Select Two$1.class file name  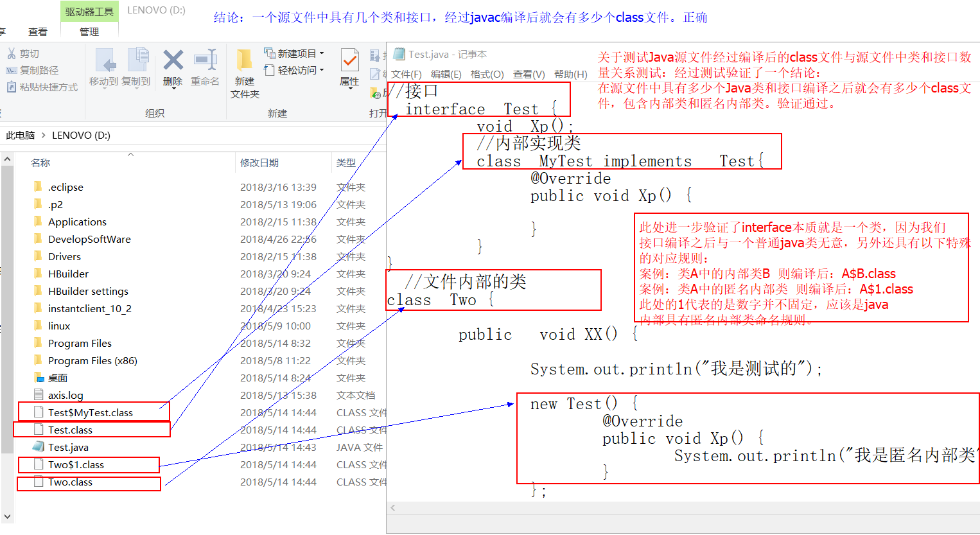[76, 465]
